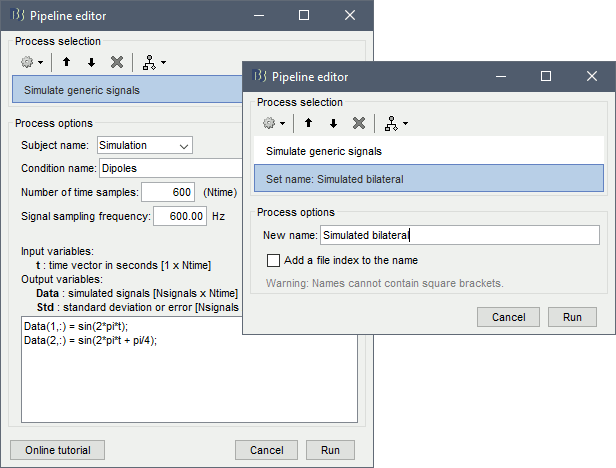Viewport: 616px width, 468px height.
Task: Open the pipeline tree menu in the front window
Action: tap(395, 123)
